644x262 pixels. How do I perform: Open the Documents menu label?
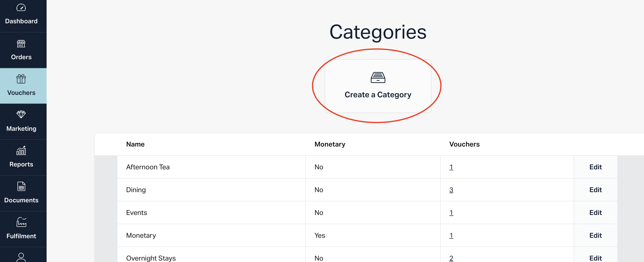click(21, 200)
